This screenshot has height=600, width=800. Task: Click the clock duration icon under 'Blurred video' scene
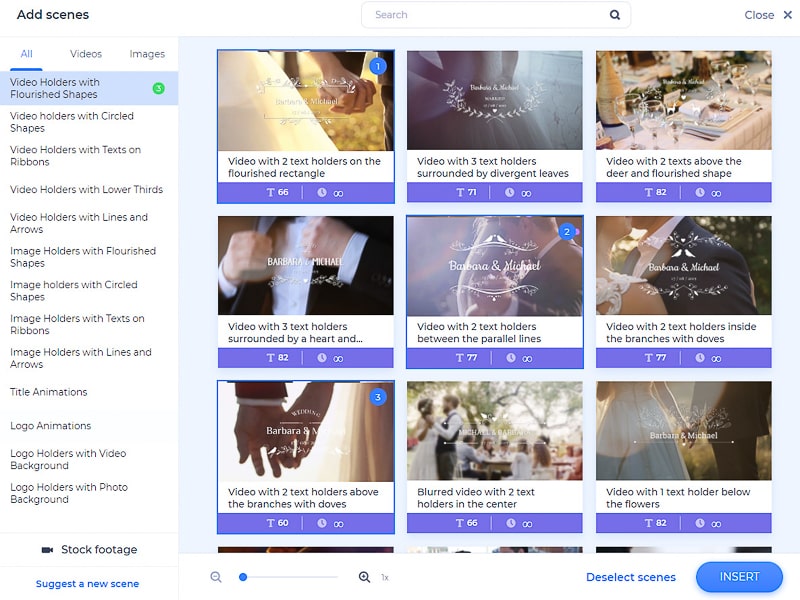pyautogui.click(x=511, y=523)
